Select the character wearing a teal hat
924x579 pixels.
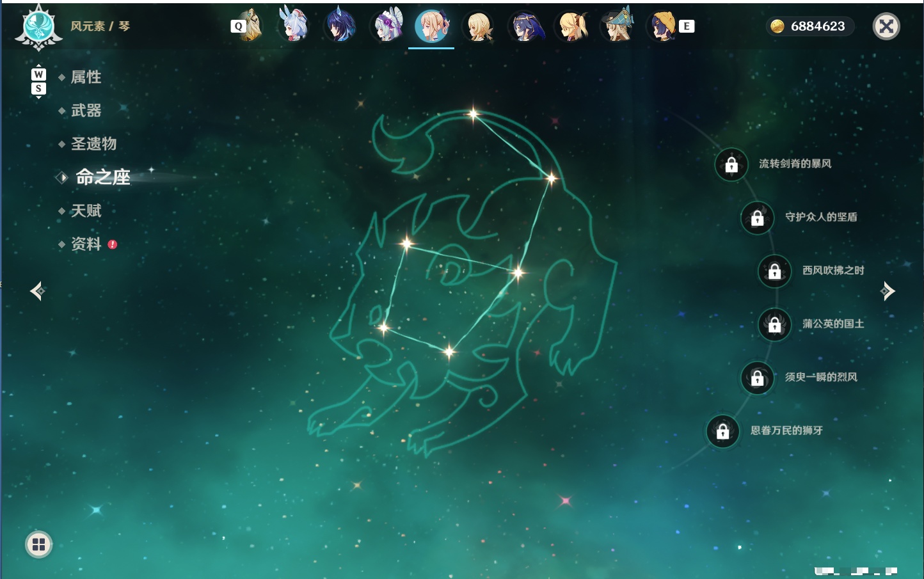point(618,26)
